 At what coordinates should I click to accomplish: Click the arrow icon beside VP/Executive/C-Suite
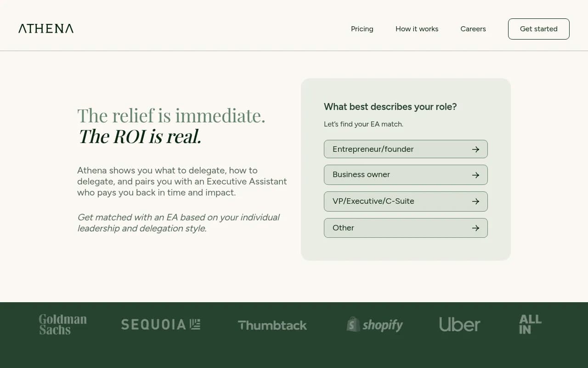click(x=475, y=201)
